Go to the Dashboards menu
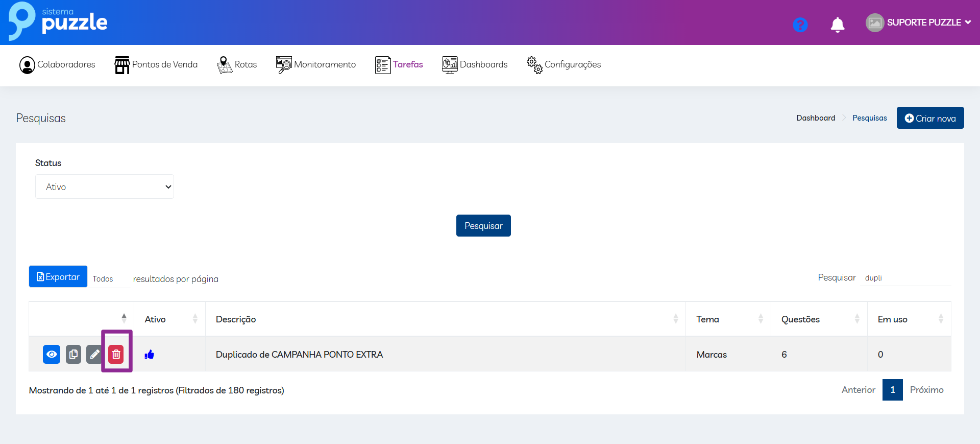Screen dimensions: 980x444 tap(475, 65)
